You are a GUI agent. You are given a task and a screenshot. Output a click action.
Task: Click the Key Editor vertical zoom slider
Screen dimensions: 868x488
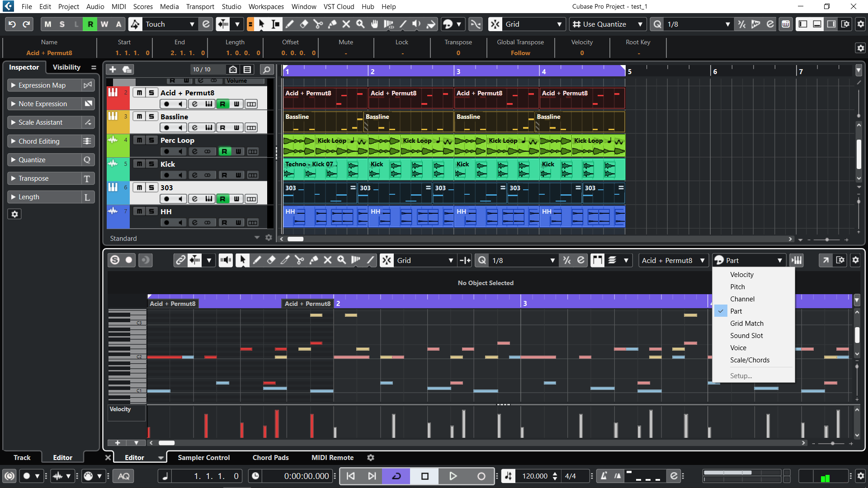click(x=857, y=367)
